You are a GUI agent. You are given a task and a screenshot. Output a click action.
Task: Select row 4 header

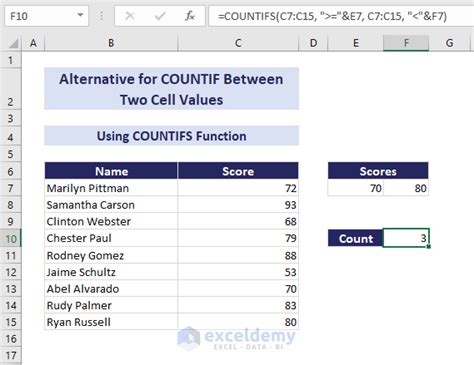tap(11, 136)
